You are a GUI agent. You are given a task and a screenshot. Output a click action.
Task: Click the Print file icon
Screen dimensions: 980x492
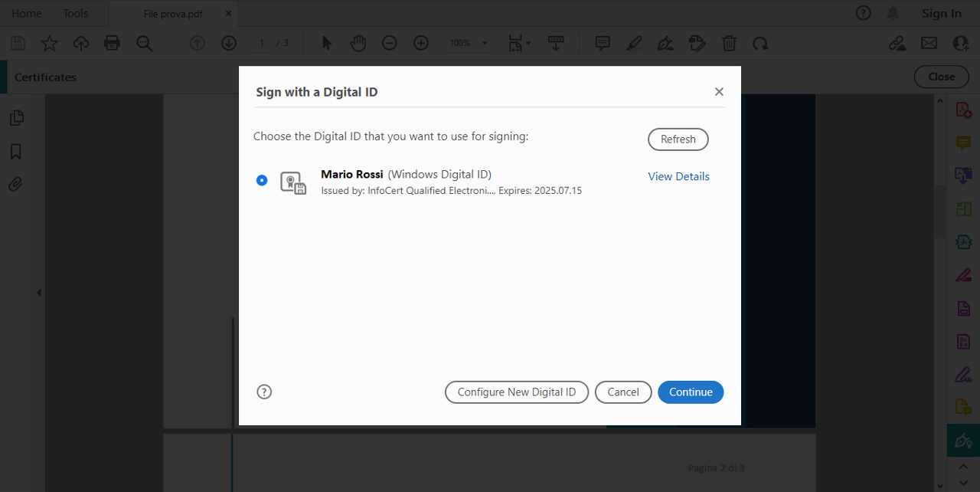click(112, 43)
